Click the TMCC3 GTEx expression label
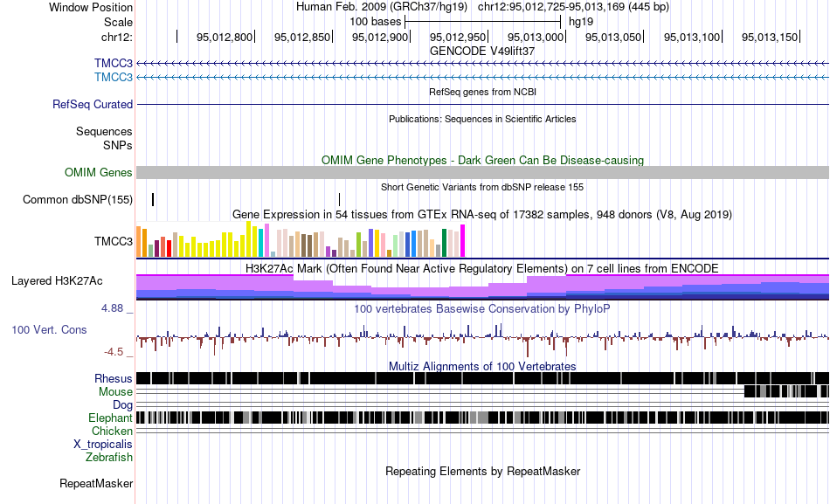The width and height of the screenshot is (830, 504). [114, 241]
